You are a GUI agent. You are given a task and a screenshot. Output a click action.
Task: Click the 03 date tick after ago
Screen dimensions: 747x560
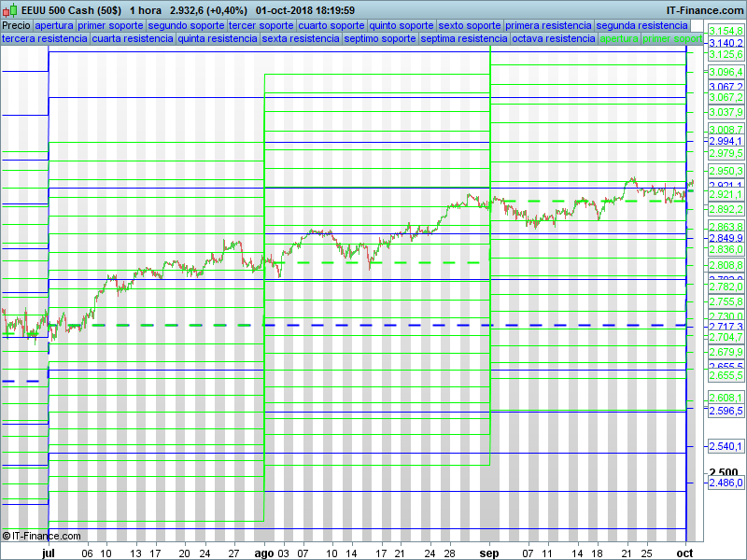283,553
